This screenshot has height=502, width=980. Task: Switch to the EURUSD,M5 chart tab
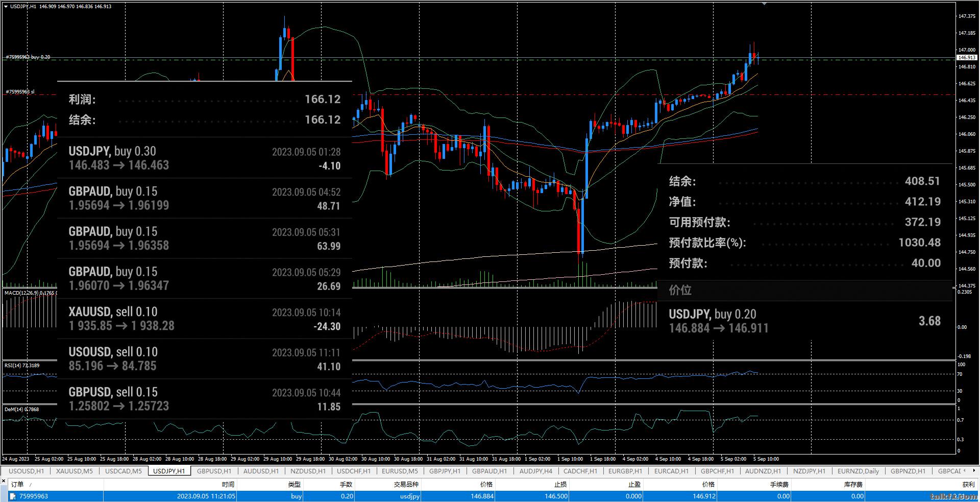pyautogui.click(x=400, y=471)
